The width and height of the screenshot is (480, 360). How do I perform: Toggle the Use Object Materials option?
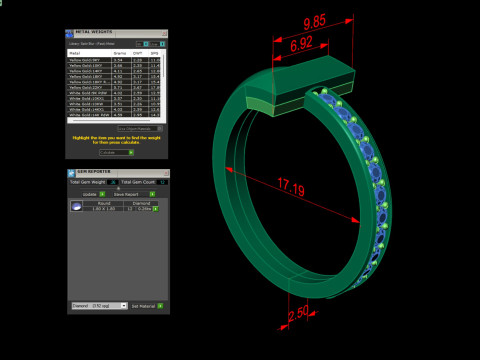click(x=140, y=129)
